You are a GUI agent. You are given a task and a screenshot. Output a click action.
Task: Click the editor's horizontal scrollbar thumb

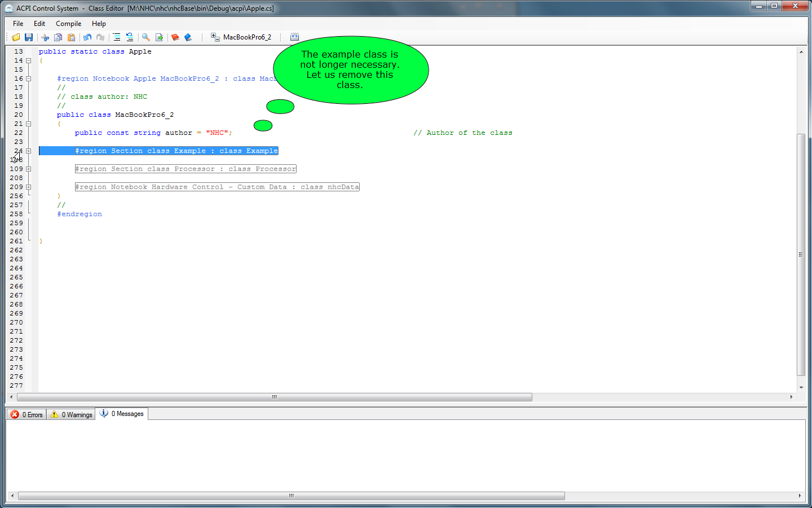coord(274,397)
